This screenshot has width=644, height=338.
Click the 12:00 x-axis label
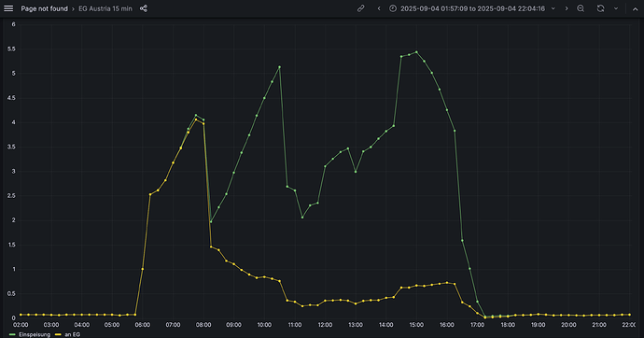coord(325,325)
